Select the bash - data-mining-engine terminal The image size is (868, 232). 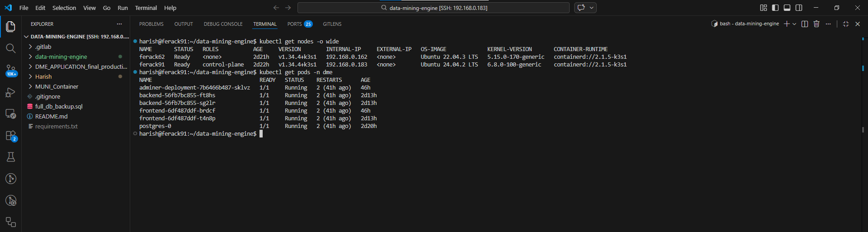click(745, 24)
